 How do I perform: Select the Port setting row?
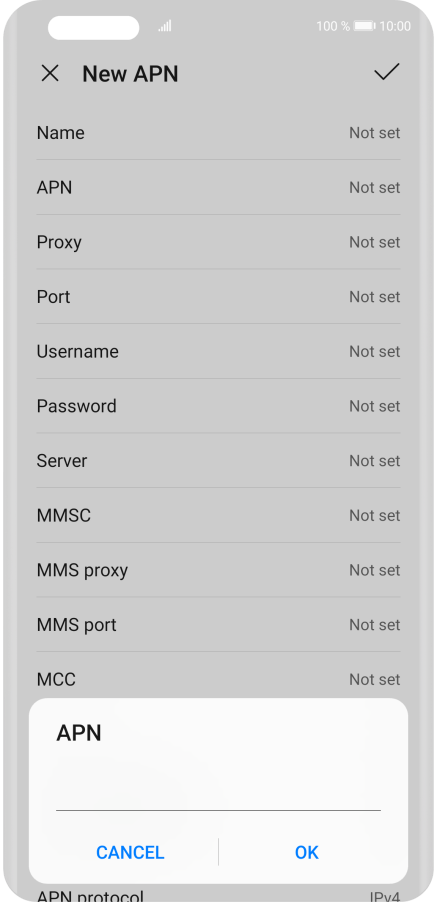[x=218, y=297]
